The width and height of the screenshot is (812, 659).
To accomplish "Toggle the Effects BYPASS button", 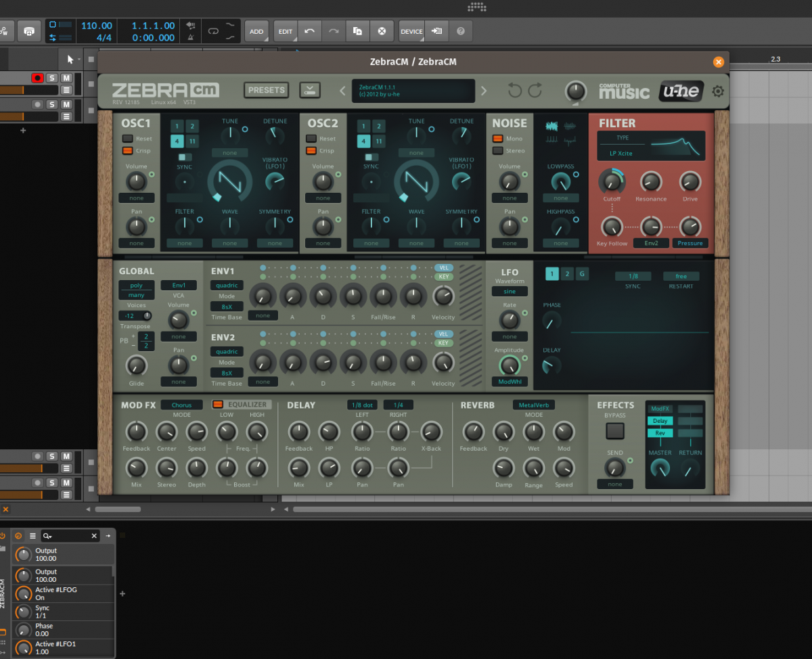I will pyautogui.click(x=614, y=431).
